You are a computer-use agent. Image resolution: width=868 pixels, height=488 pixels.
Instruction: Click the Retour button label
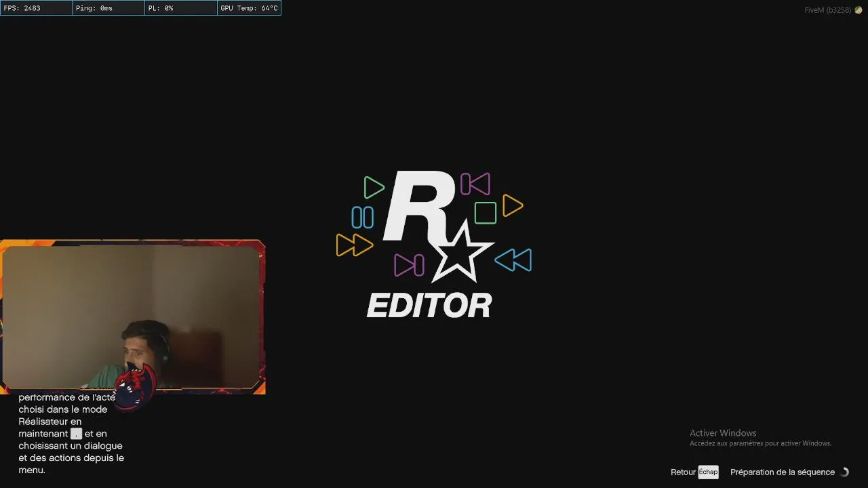(683, 472)
